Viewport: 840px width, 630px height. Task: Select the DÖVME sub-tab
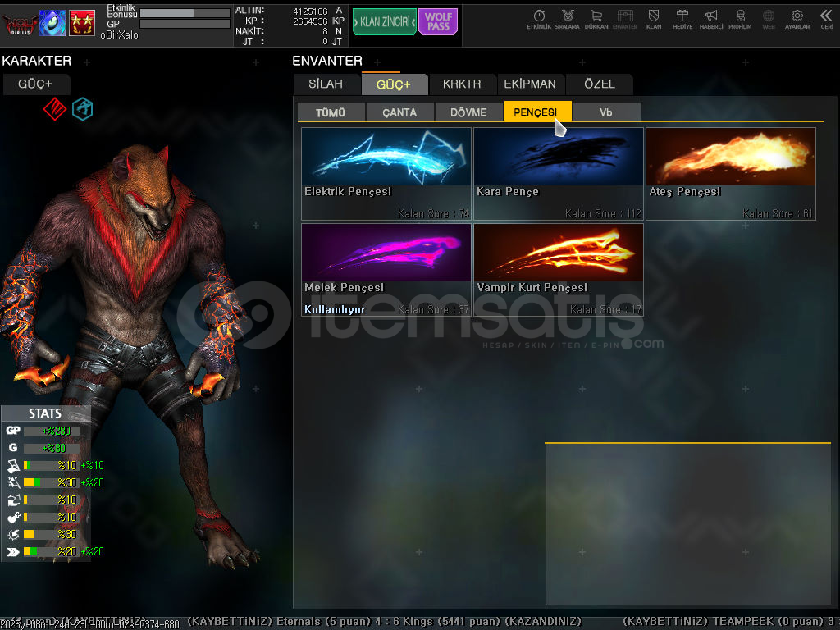pos(468,112)
